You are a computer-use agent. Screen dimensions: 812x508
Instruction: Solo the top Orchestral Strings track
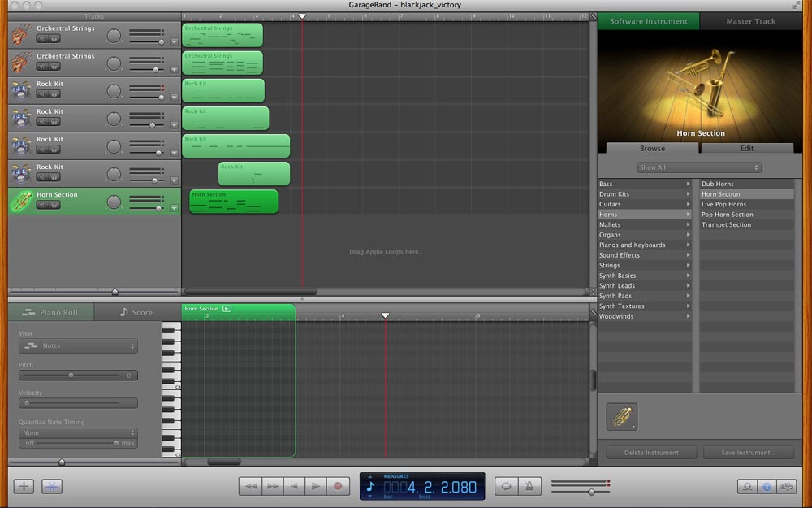click(54, 38)
